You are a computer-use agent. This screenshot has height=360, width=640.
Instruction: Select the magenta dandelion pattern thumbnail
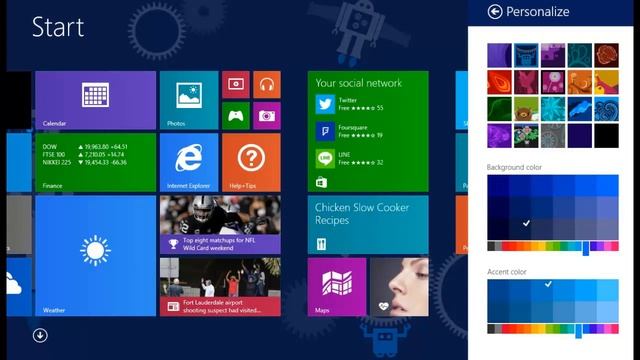553,82
